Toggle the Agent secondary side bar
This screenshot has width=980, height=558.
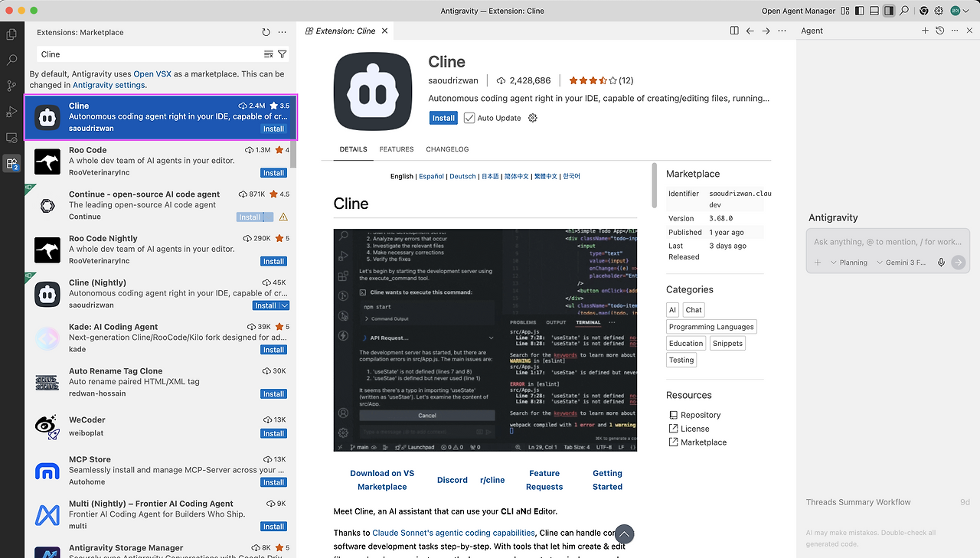(x=889, y=11)
